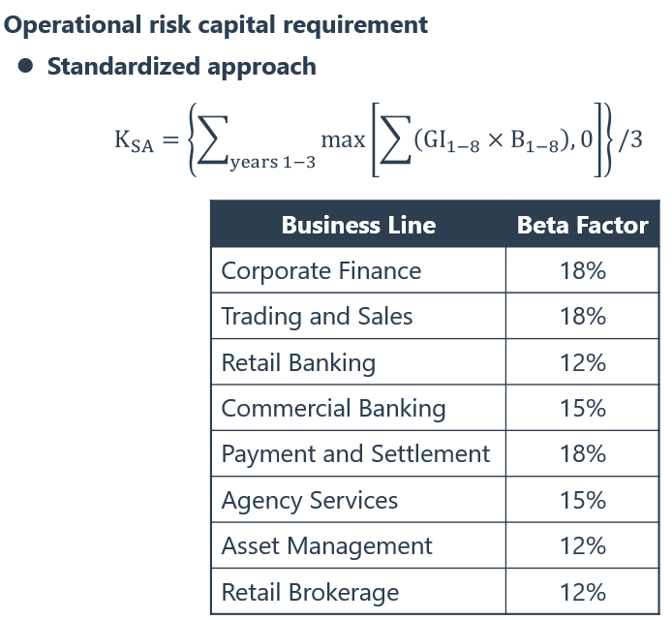Click the "Operational risk capital requirement" title
This screenshot has width=672, height=620.
pos(216,24)
